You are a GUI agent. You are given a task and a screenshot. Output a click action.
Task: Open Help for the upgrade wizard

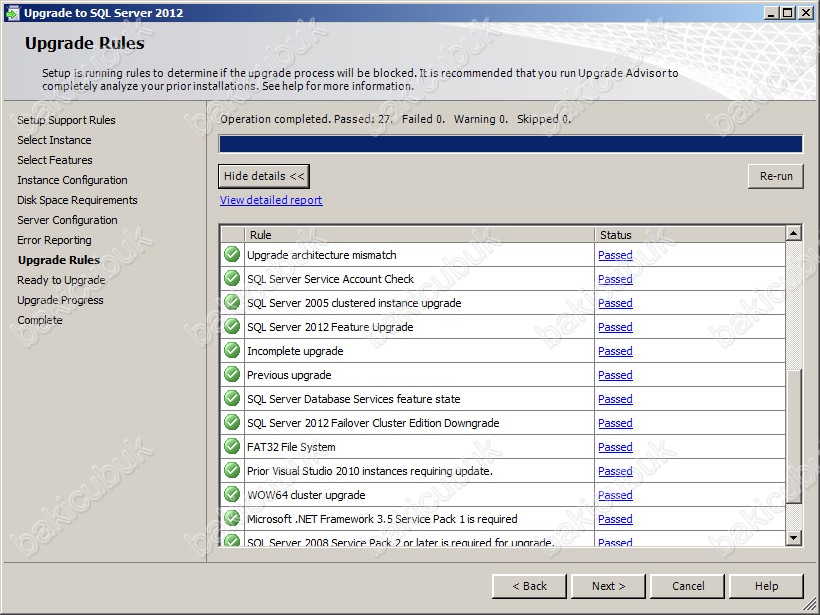(766, 586)
